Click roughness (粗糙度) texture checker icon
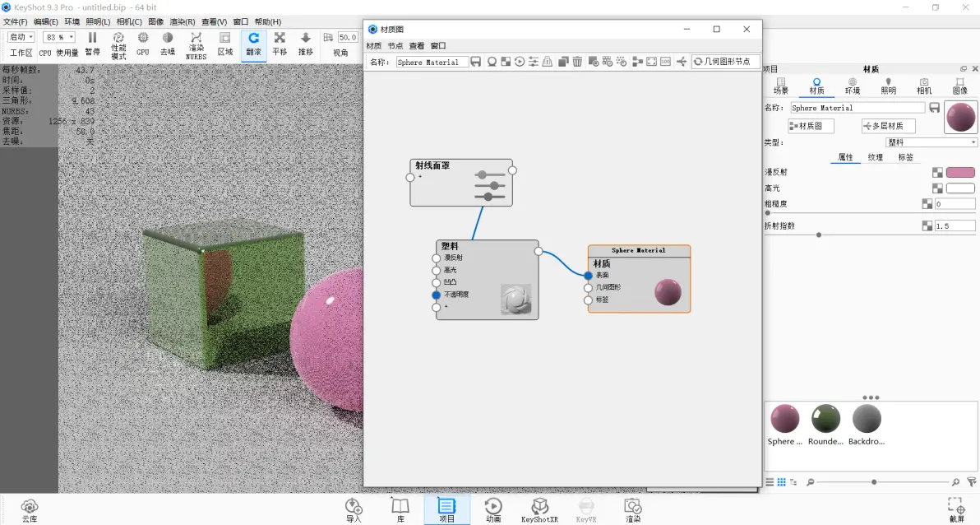This screenshot has width=980, height=525. tap(927, 204)
